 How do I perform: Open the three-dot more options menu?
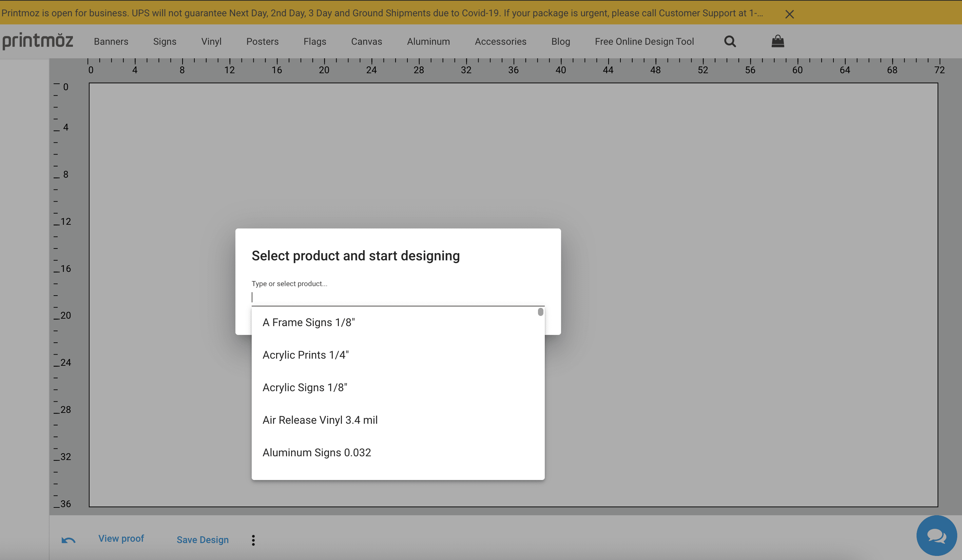[x=253, y=540]
